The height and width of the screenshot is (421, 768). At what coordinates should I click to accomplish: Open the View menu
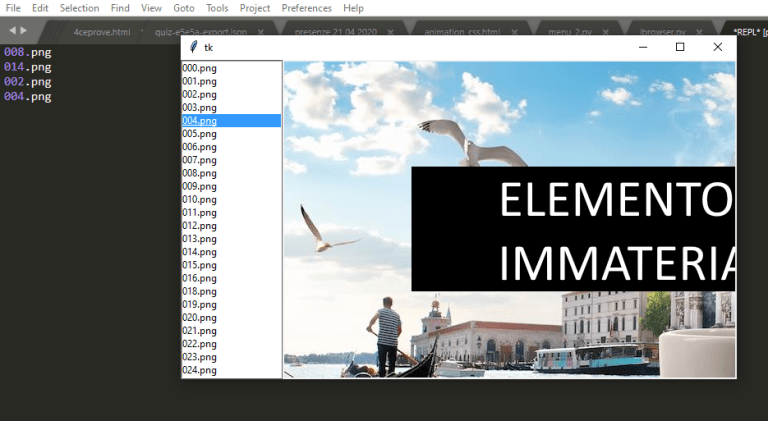click(x=151, y=8)
